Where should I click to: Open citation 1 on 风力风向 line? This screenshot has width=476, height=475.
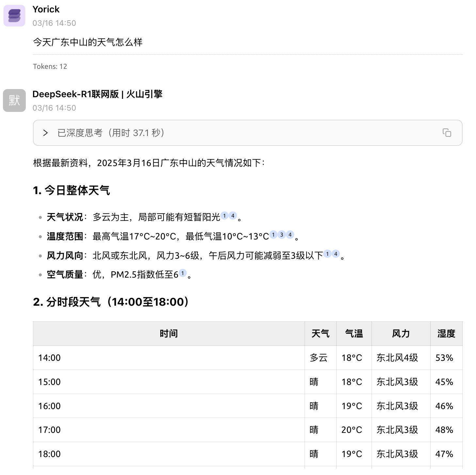point(327,254)
